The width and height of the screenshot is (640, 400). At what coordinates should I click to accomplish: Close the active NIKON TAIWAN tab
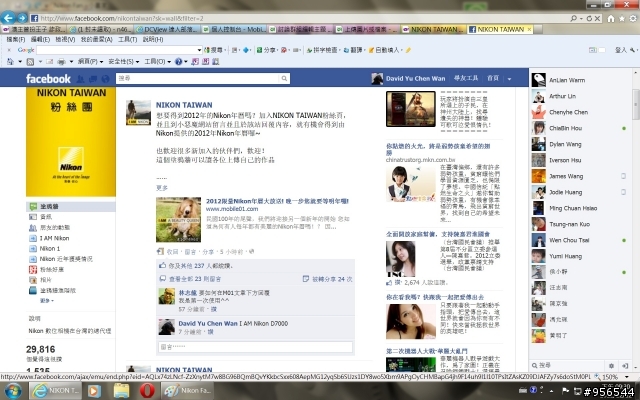tap(529, 29)
